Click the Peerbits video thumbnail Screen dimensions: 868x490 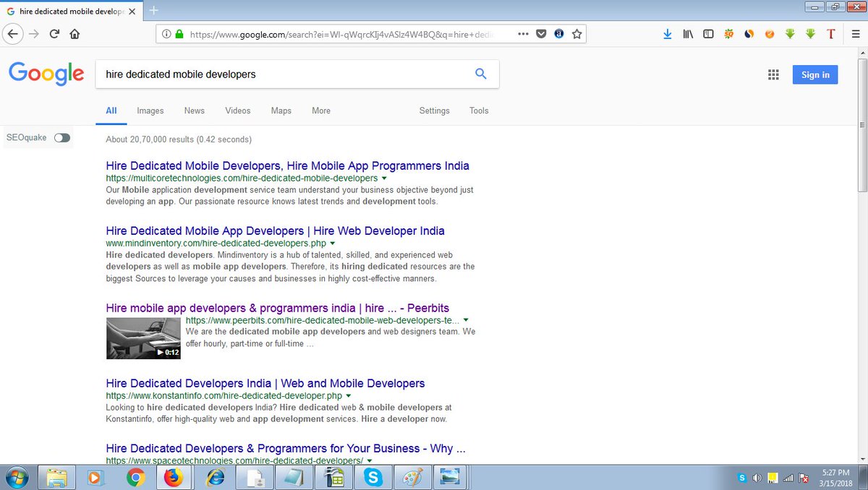click(x=143, y=338)
